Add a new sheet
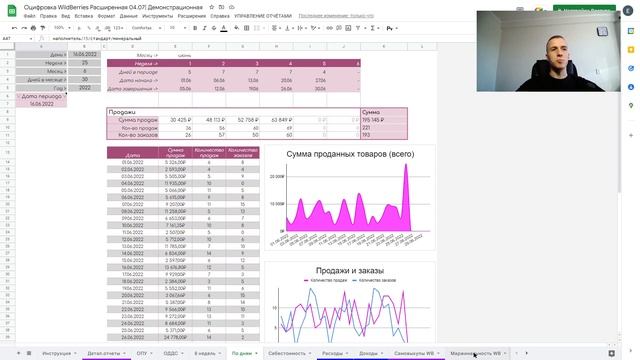 point(18,353)
